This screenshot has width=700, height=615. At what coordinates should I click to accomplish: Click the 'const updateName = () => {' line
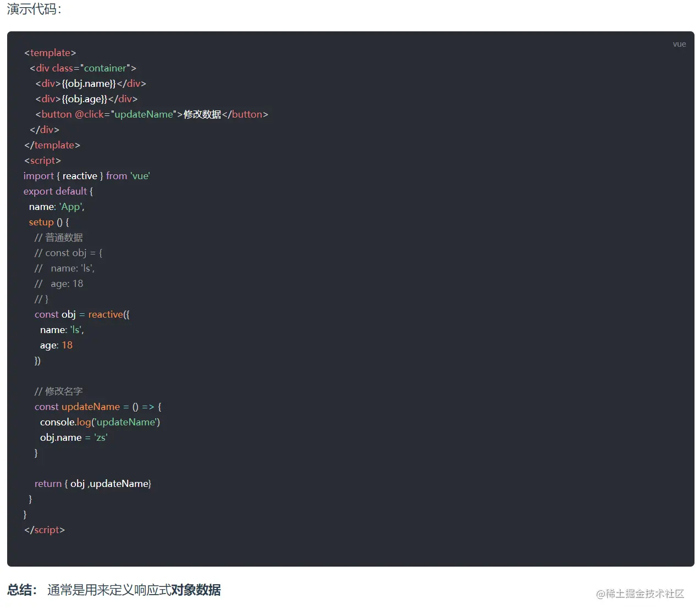tap(98, 407)
